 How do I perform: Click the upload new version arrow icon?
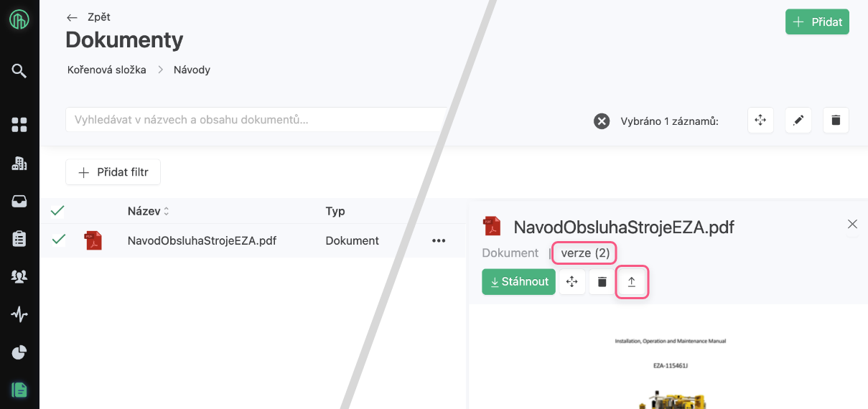632,282
